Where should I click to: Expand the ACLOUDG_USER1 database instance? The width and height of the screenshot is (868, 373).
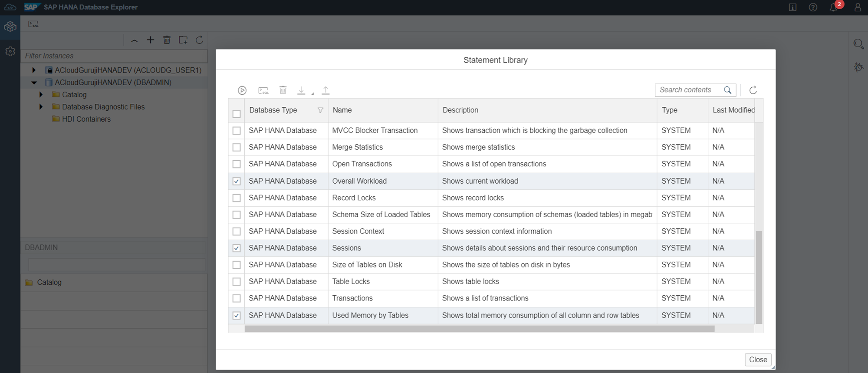34,70
